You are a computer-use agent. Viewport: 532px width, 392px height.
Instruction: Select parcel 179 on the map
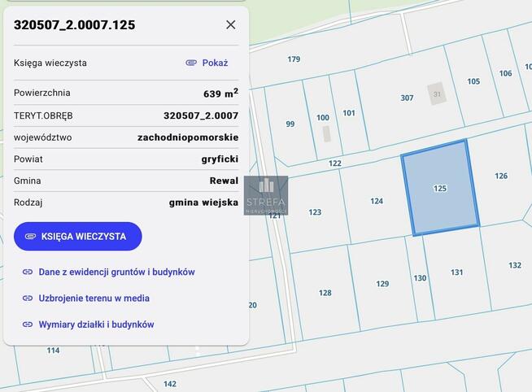294,59
